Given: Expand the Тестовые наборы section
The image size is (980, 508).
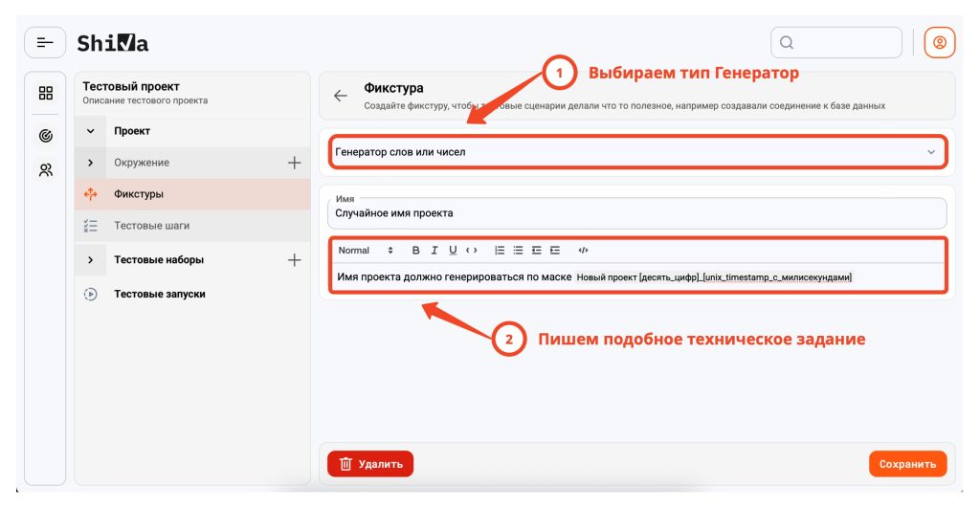Looking at the screenshot, I should point(91,259).
